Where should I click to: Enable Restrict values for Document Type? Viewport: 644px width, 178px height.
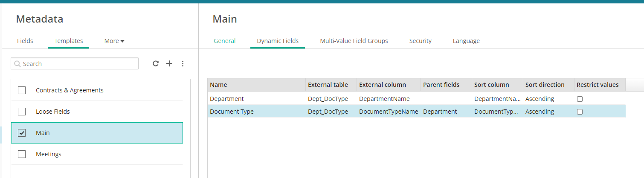pos(580,112)
